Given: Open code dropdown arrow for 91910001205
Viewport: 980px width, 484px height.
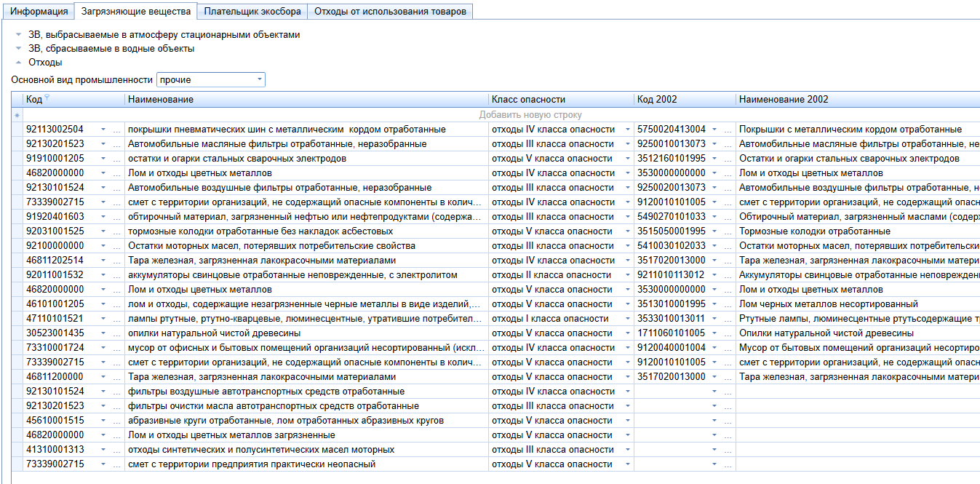Looking at the screenshot, I should [103, 159].
